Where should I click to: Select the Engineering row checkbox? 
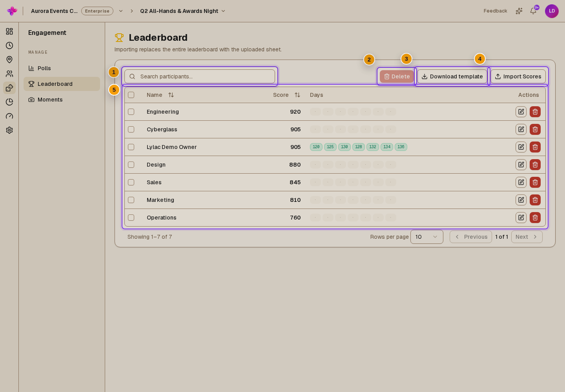(x=131, y=112)
